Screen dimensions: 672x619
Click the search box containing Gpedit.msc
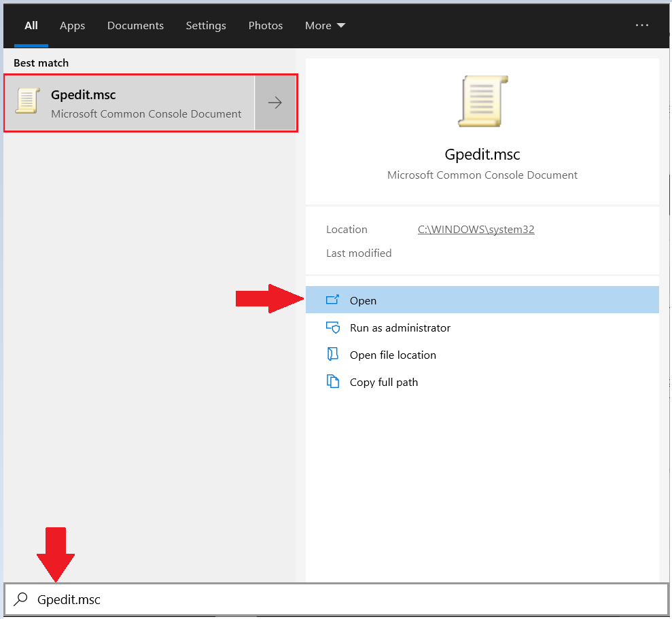(x=340, y=599)
